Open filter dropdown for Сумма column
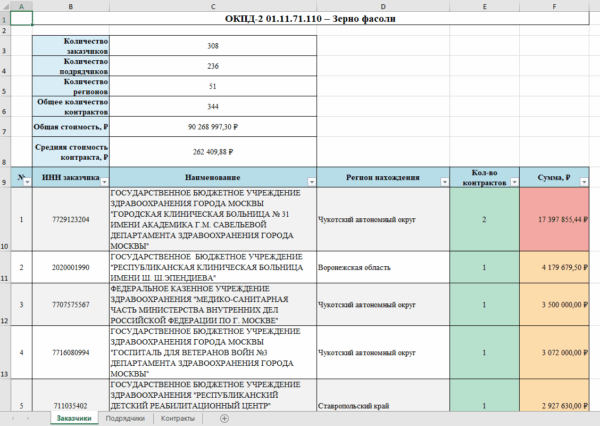This screenshot has height=426, width=600. tap(584, 182)
